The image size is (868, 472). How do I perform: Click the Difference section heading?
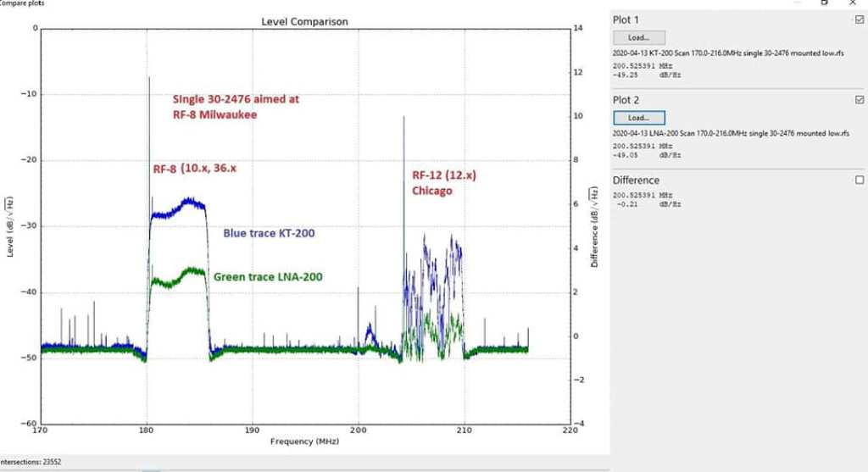tap(636, 180)
